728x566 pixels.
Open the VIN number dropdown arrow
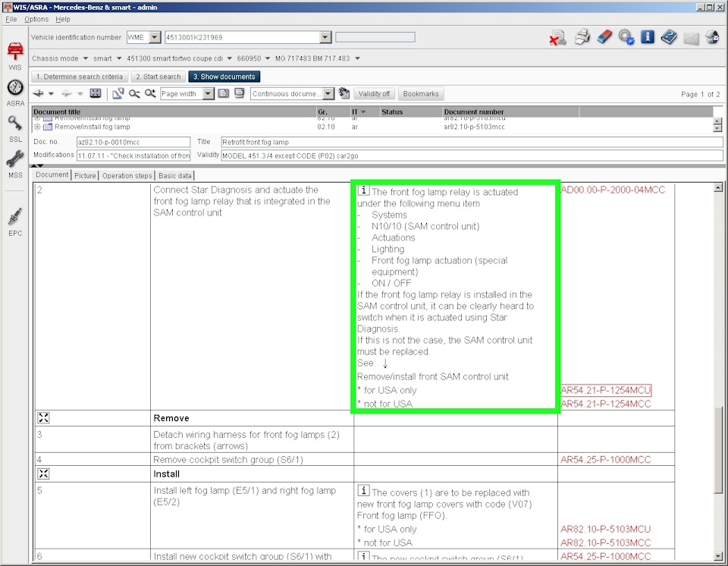pyautogui.click(x=325, y=37)
